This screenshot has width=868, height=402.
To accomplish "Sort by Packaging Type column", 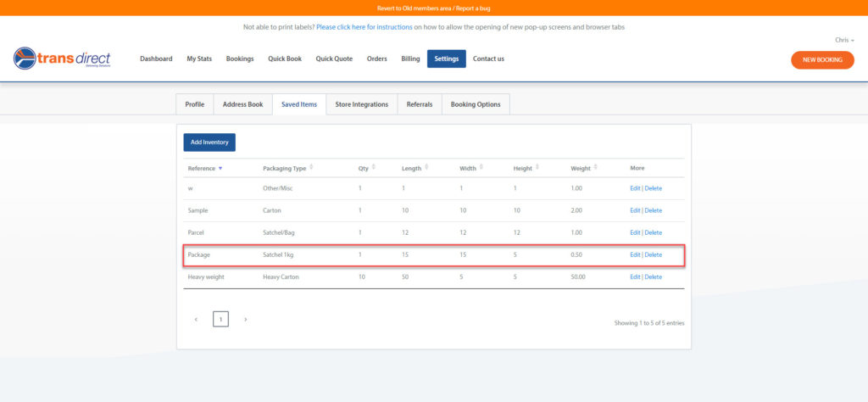I will click(x=311, y=168).
